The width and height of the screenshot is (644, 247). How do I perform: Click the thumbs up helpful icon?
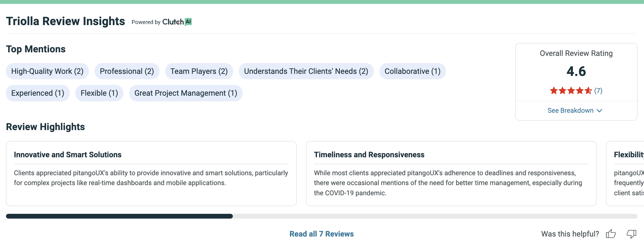point(611,234)
